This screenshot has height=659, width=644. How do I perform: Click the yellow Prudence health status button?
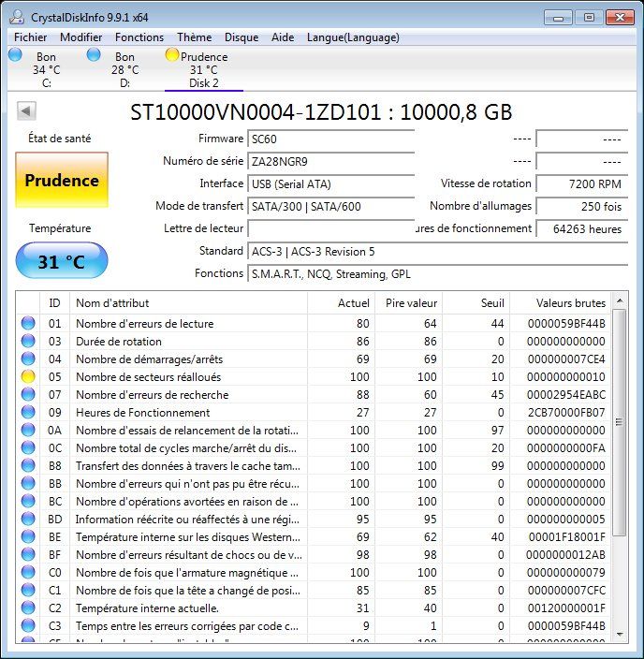point(62,180)
